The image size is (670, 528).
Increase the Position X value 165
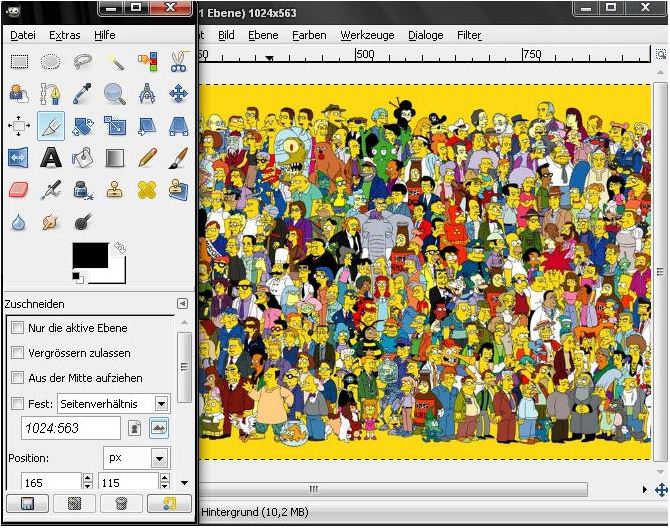[x=88, y=478]
